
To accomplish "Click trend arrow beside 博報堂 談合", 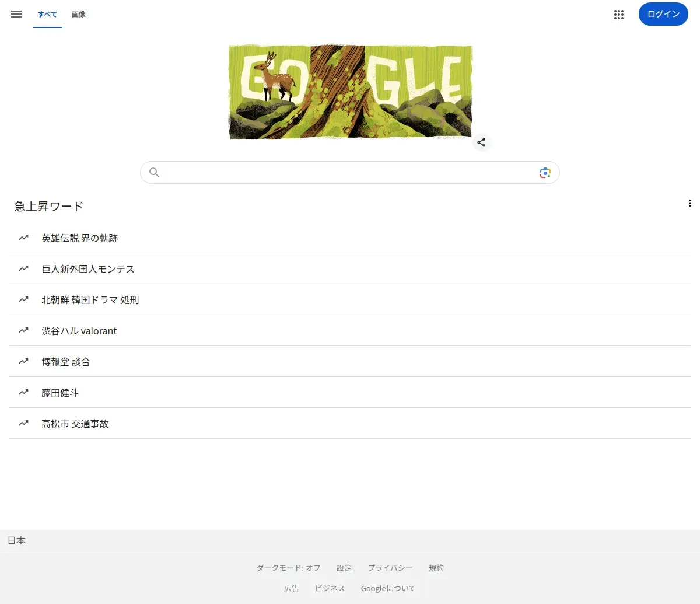I will click(23, 361).
